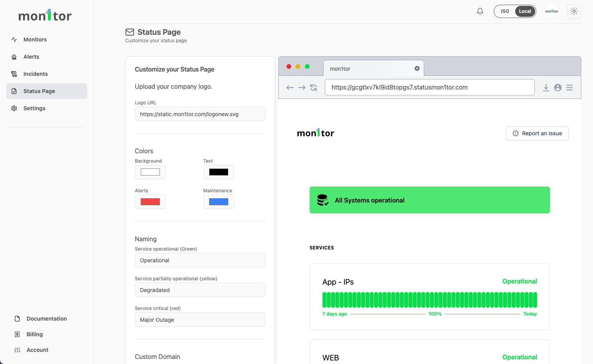Click the Today label

(x=530, y=314)
